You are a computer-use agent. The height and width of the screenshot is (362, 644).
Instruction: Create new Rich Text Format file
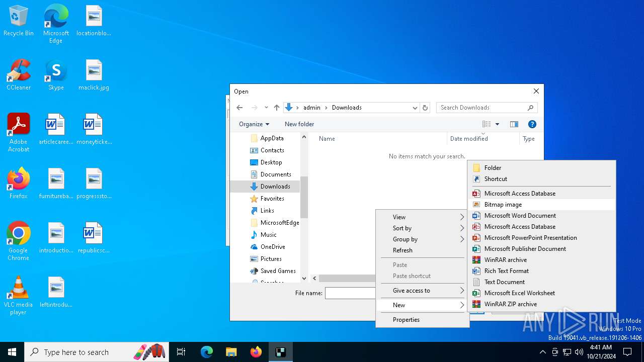[x=541, y=271]
